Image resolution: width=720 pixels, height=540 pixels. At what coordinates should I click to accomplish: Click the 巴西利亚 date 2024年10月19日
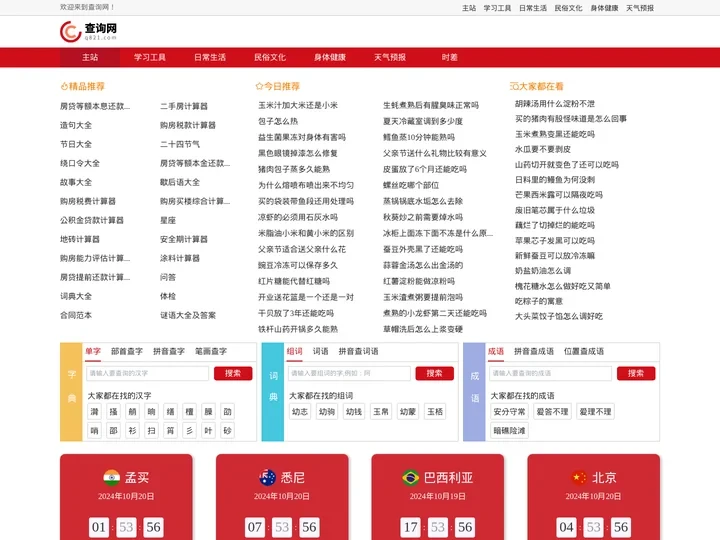pos(438,496)
